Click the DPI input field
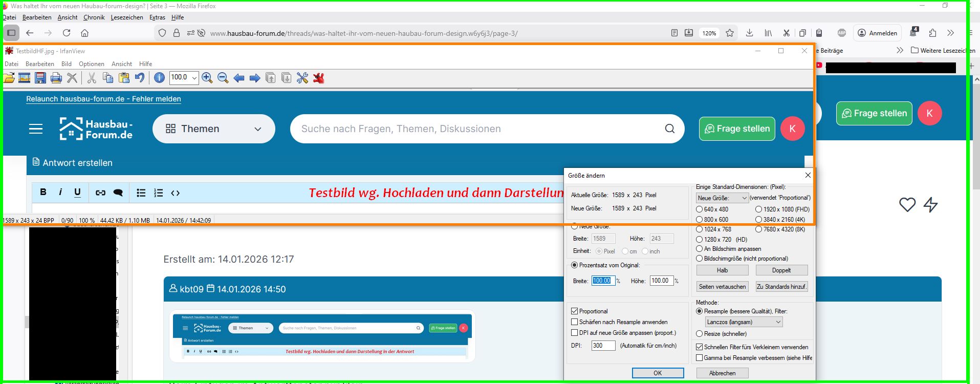This screenshot has height=384, width=980. (x=603, y=346)
